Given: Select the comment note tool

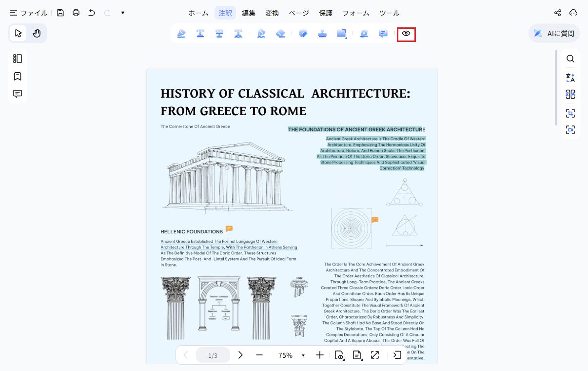Looking at the screenshot, I should click(x=383, y=34).
